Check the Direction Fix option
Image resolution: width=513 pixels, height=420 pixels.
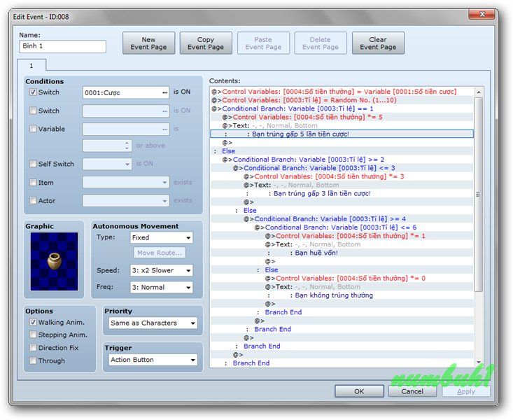[x=33, y=348]
